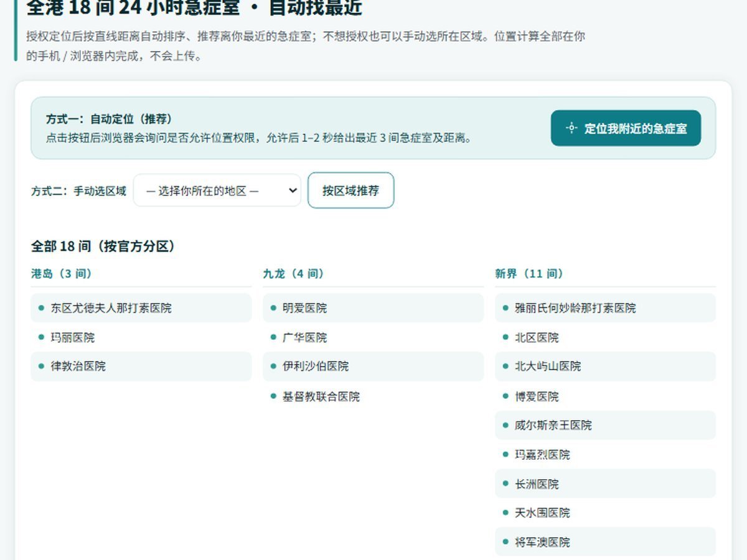The width and height of the screenshot is (747, 560).
Task: Select 东区尤德夫人那打素医院 in the 港岛 list
Action: coord(141,308)
